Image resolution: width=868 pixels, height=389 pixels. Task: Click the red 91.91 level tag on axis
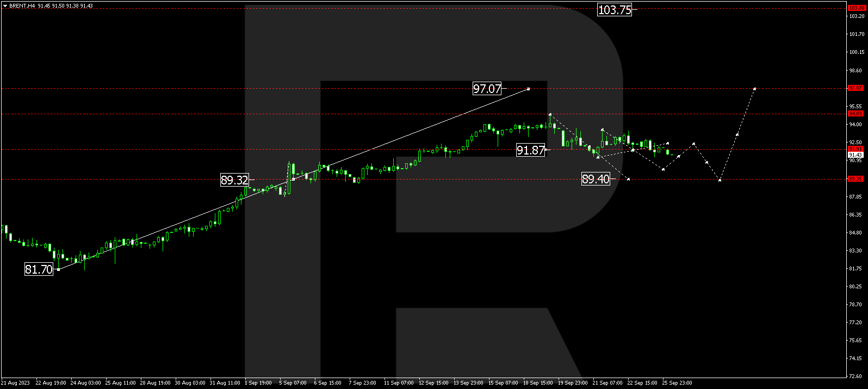pyautogui.click(x=856, y=149)
